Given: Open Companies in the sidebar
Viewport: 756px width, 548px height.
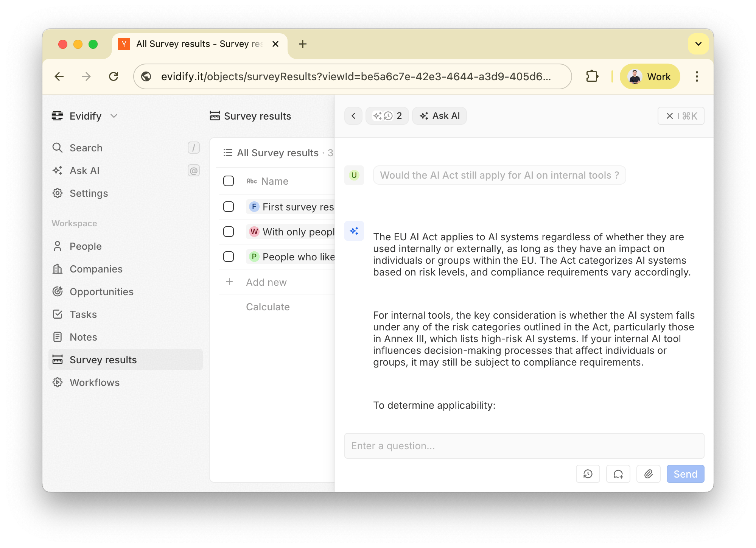Looking at the screenshot, I should pyautogui.click(x=96, y=269).
